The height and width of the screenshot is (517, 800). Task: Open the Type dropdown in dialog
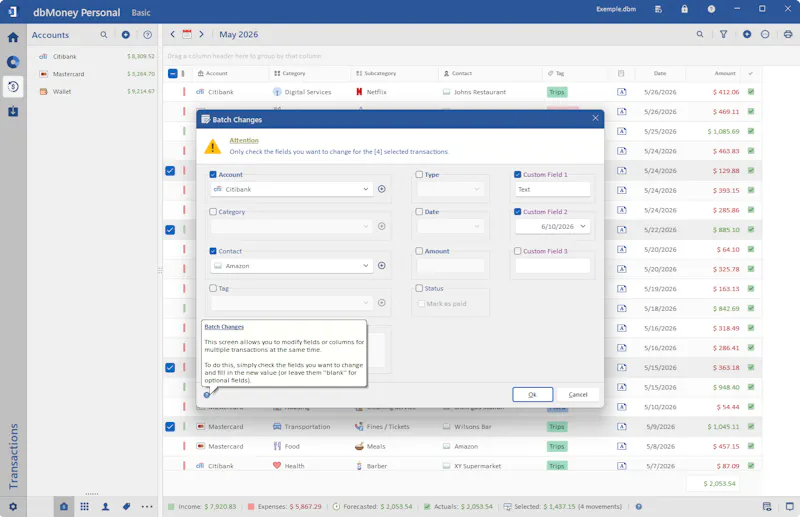(x=477, y=189)
